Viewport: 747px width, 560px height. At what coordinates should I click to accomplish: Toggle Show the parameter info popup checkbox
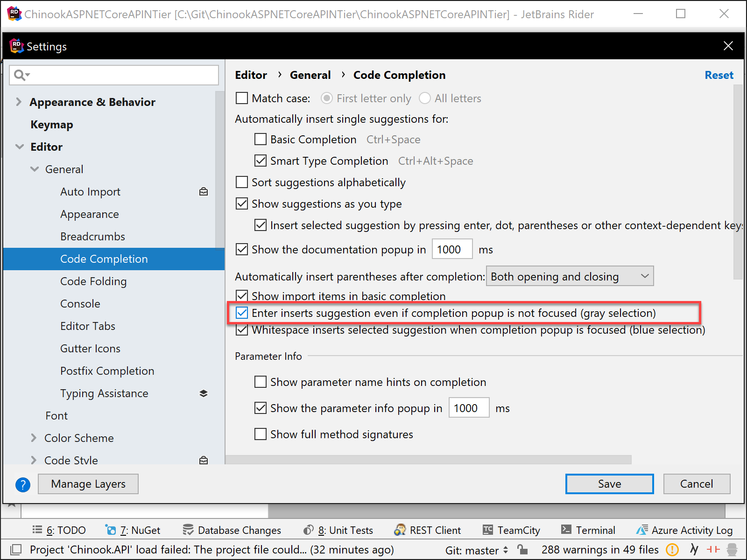point(261,408)
